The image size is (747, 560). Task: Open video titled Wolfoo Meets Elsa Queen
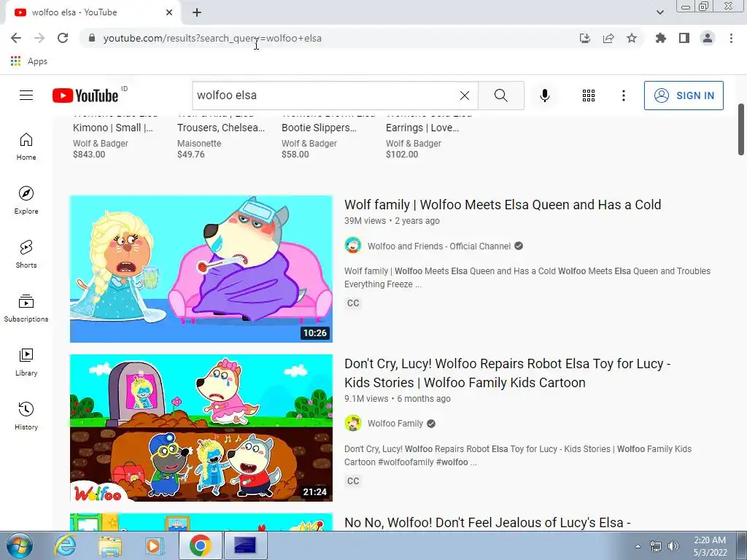pos(503,205)
